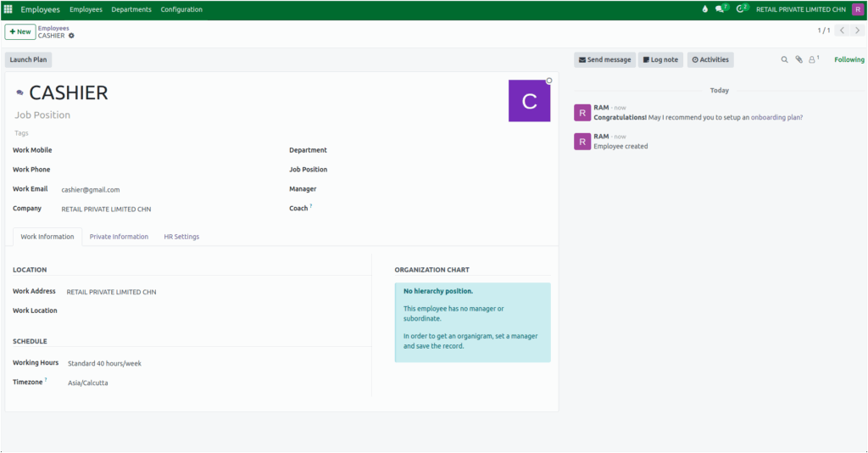This screenshot has width=868, height=453.
Task: Switch to HR Settings tab
Action: coord(181,237)
